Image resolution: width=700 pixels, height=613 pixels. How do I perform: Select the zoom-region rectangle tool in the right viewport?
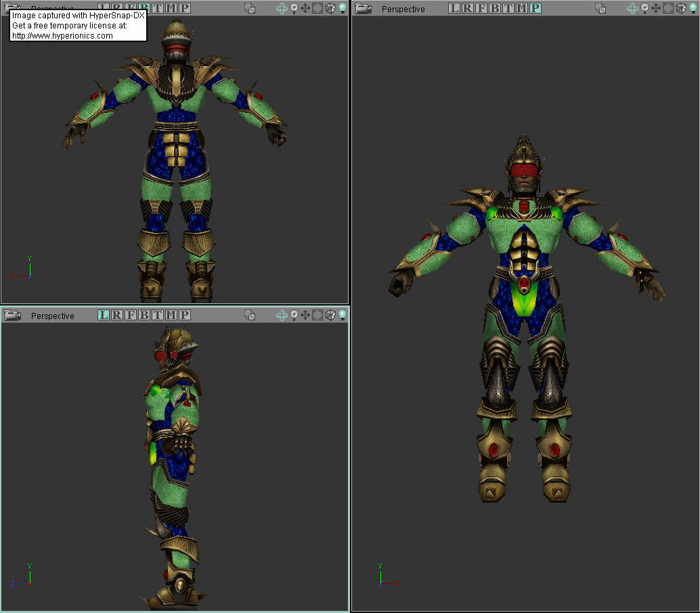(668, 9)
